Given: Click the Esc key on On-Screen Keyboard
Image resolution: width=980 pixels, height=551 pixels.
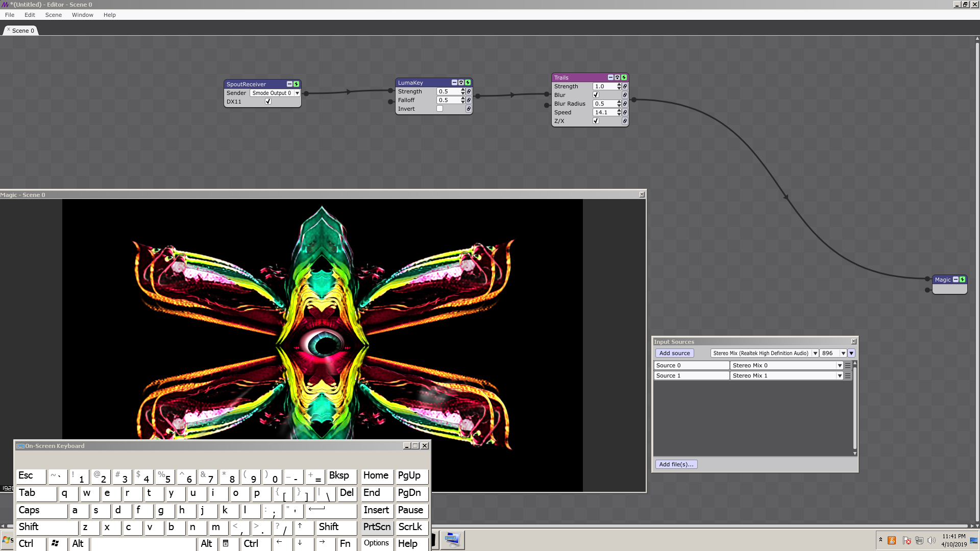Looking at the screenshot, I should coord(31,476).
